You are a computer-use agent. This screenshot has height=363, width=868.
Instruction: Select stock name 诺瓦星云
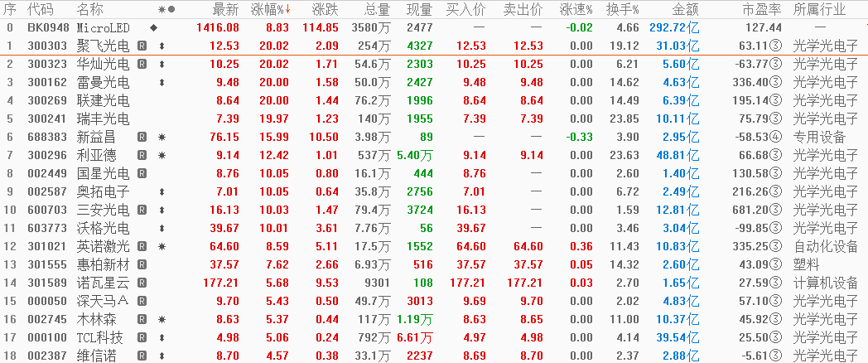point(104,283)
